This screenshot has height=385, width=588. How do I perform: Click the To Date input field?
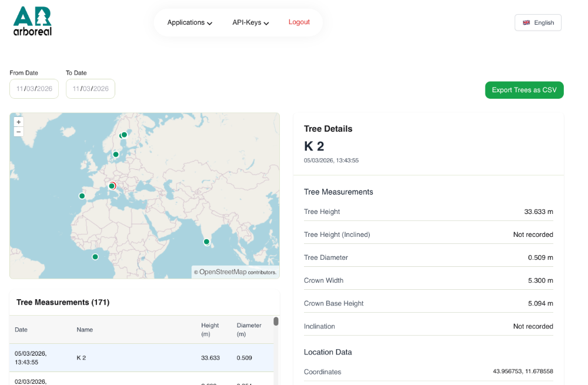(x=91, y=89)
